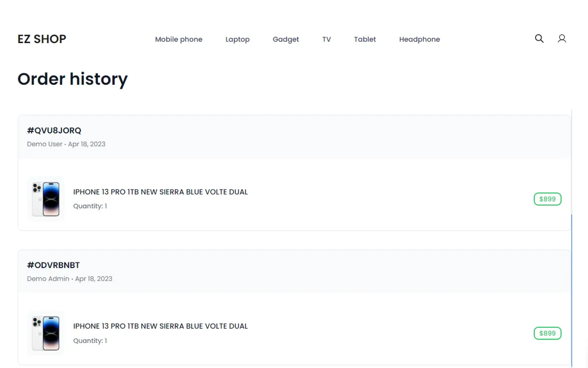Viewport: 588px width, 368px height.
Task: Click the 'Demo Admin · Apr 18, 2023' text
Action: [70, 279]
